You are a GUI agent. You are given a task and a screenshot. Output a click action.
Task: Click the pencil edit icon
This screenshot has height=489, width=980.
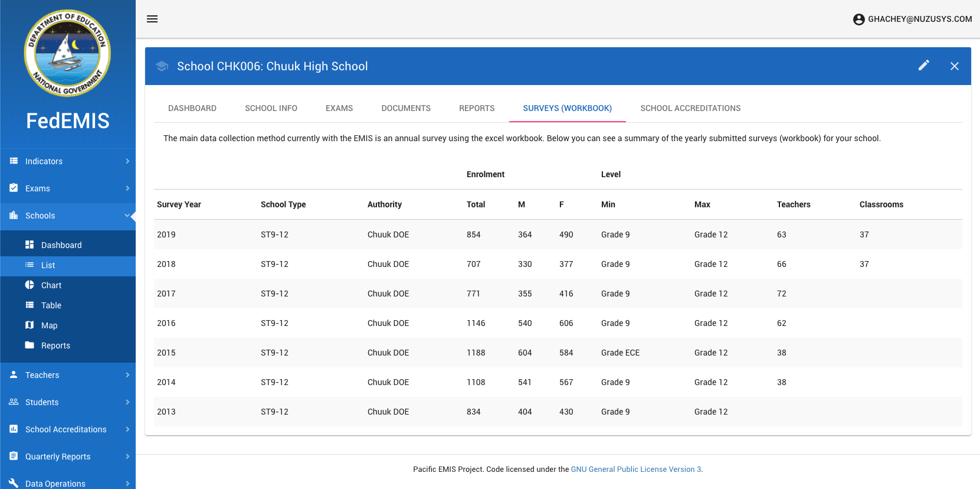[x=923, y=66]
